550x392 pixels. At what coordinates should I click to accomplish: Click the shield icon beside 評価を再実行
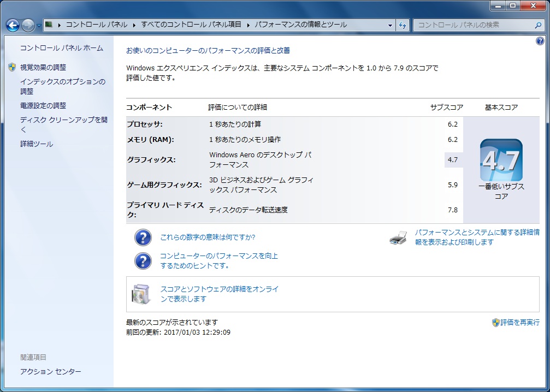495,323
